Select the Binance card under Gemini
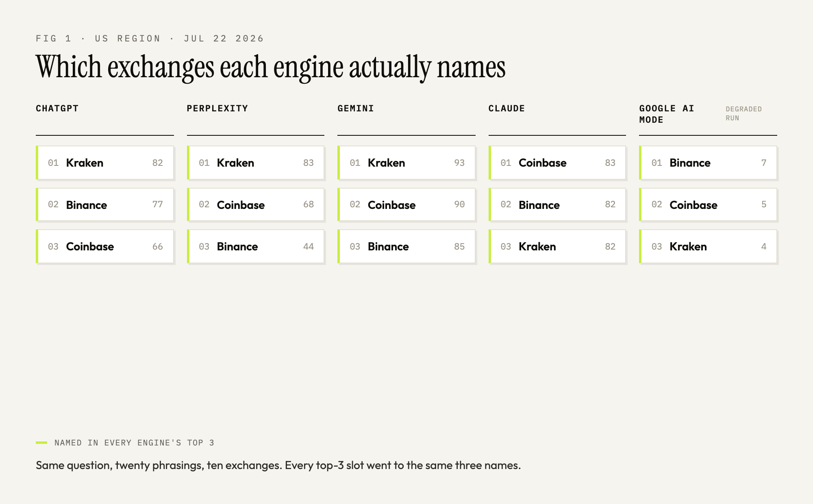Screen dimensions: 813x504 pos(406,246)
